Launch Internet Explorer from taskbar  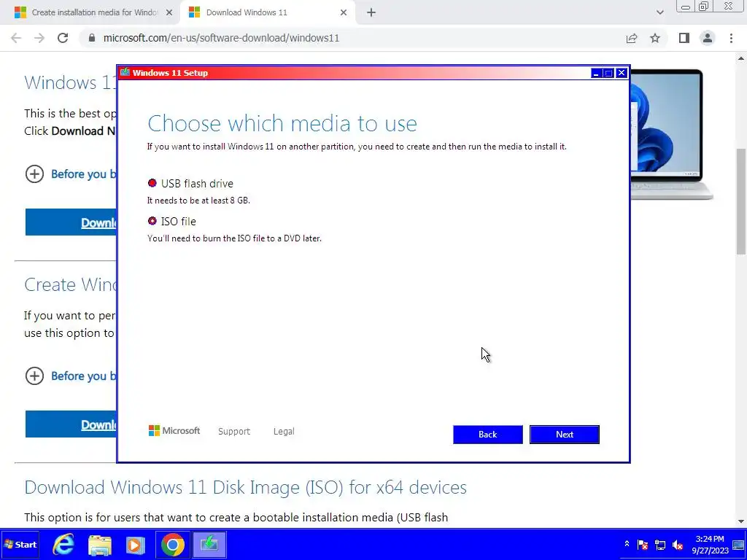coord(63,545)
